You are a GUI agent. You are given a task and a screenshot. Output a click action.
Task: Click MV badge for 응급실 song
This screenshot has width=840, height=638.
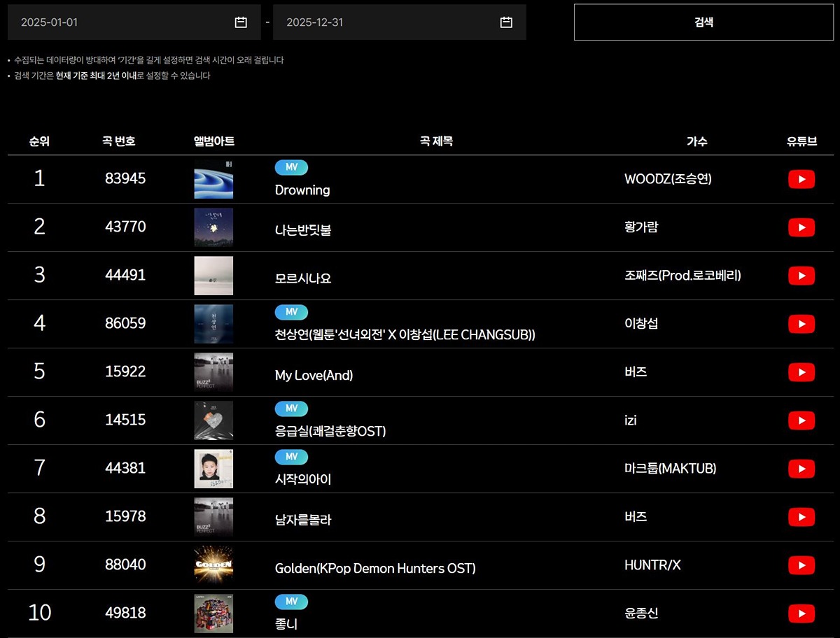291,409
